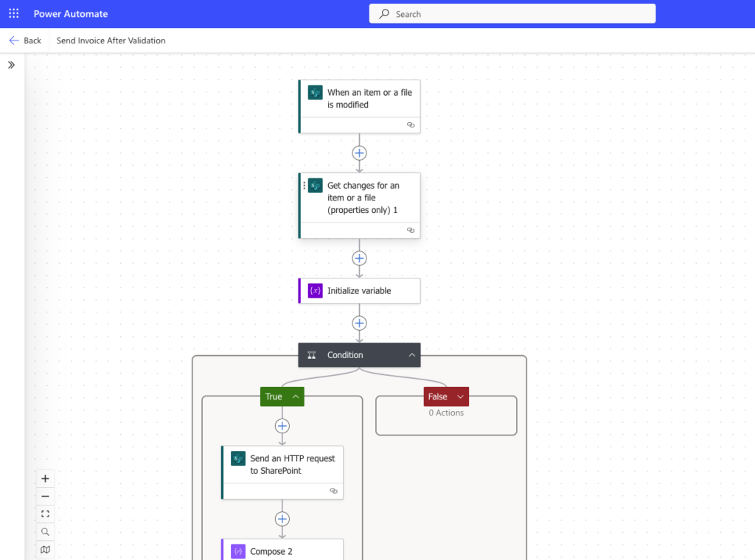Add a step below the trigger card
The height and width of the screenshot is (560, 755).
coord(359,153)
